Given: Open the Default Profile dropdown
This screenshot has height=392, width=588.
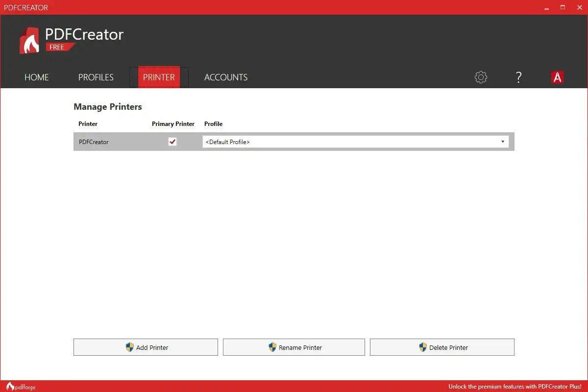Looking at the screenshot, I should (356, 142).
